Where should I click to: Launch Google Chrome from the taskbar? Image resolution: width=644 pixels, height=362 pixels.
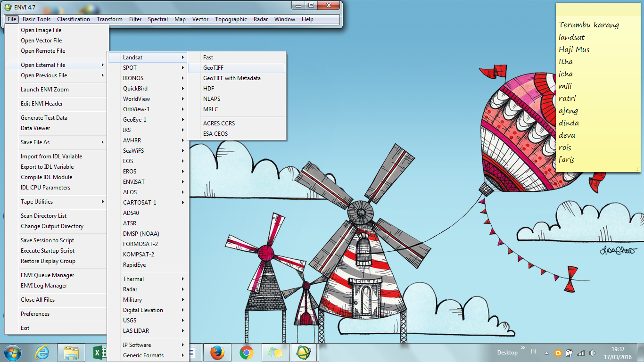tap(246, 353)
